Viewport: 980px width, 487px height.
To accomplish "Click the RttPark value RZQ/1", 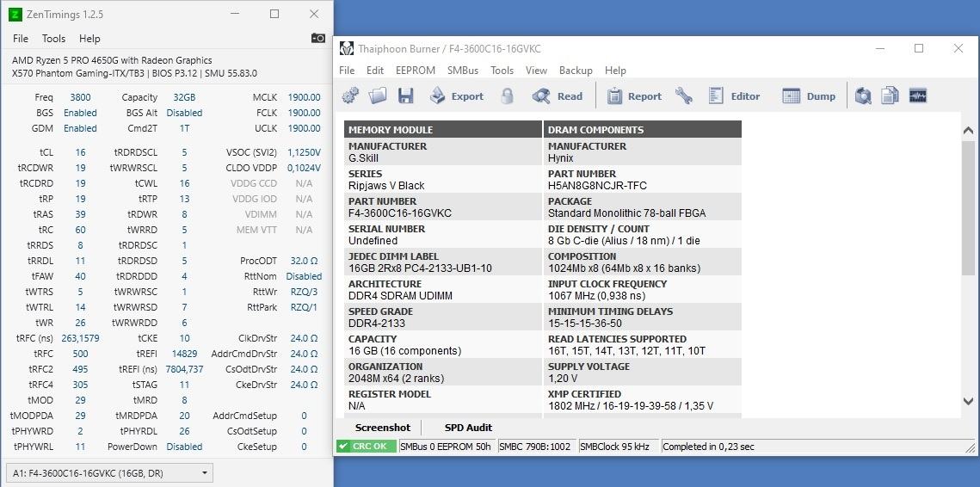I will pos(305,307).
